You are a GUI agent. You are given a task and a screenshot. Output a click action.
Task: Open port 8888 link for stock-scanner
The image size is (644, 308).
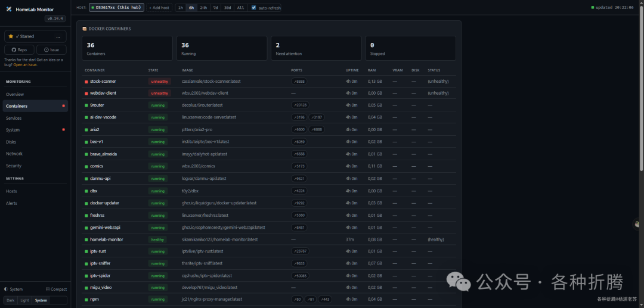(x=299, y=82)
